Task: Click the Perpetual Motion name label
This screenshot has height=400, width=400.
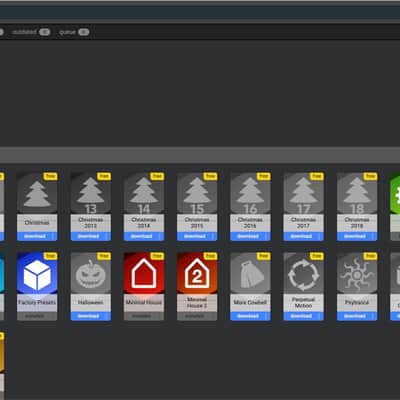Action: pyautogui.click(x=304, y=302)
